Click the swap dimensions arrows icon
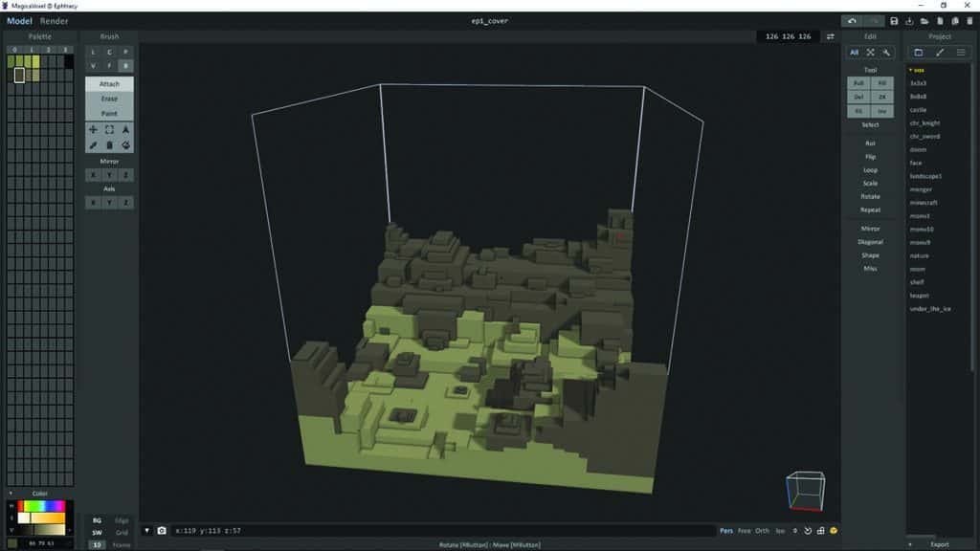Viewport: 980px width, 551px height. click(831, 37)
